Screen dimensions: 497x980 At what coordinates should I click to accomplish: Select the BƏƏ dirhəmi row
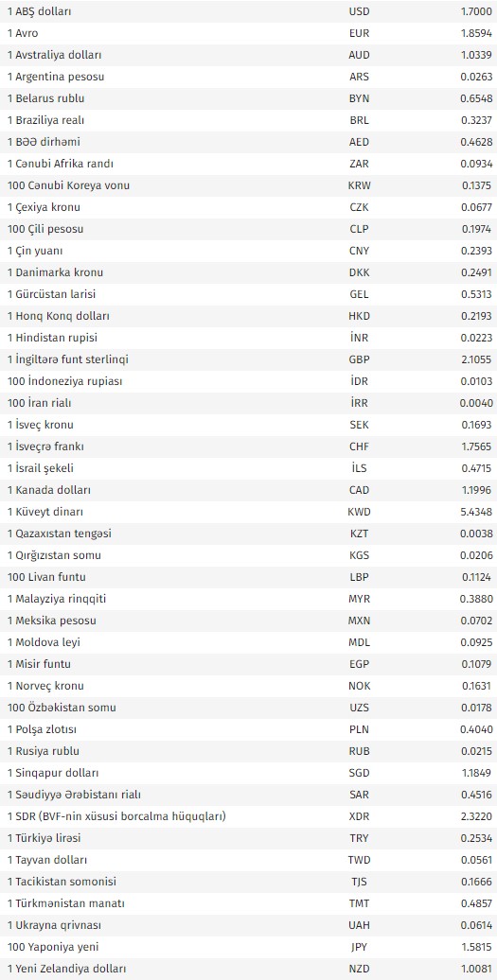[x=248, y=142]
